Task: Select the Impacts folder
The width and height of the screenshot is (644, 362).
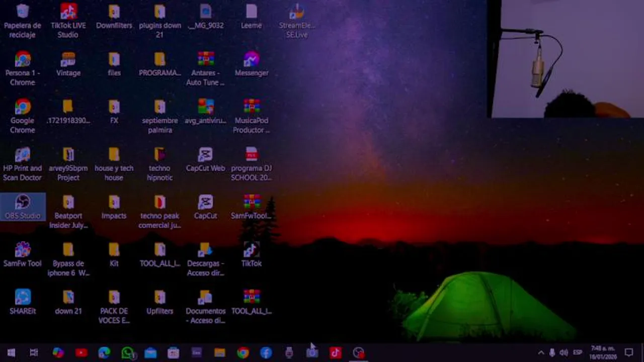Action: tap(114, 208)
